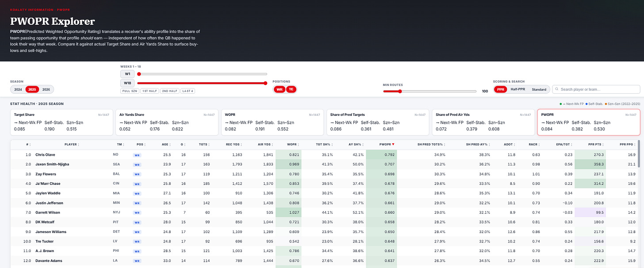
Task: Sort by the ADOT column header
Action: 509,144
